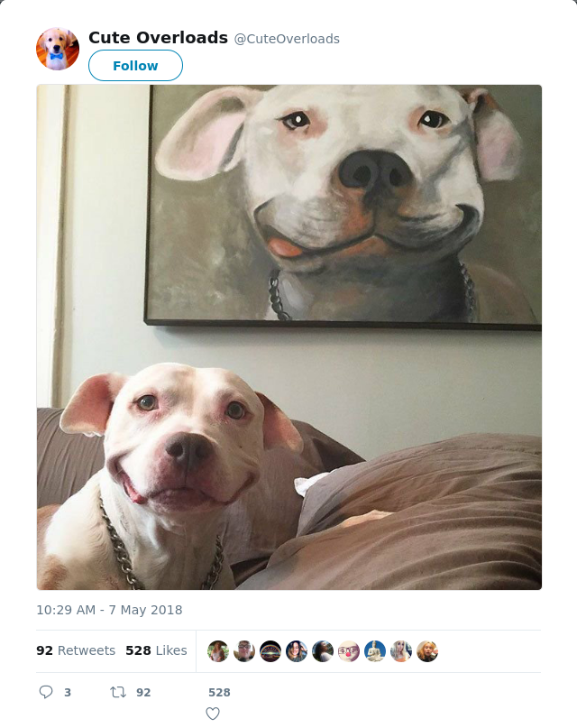This screenshot has height=728, width=577.
Task: Open the eighth liker avatar with blonde hair
Action: coord(401,651)
